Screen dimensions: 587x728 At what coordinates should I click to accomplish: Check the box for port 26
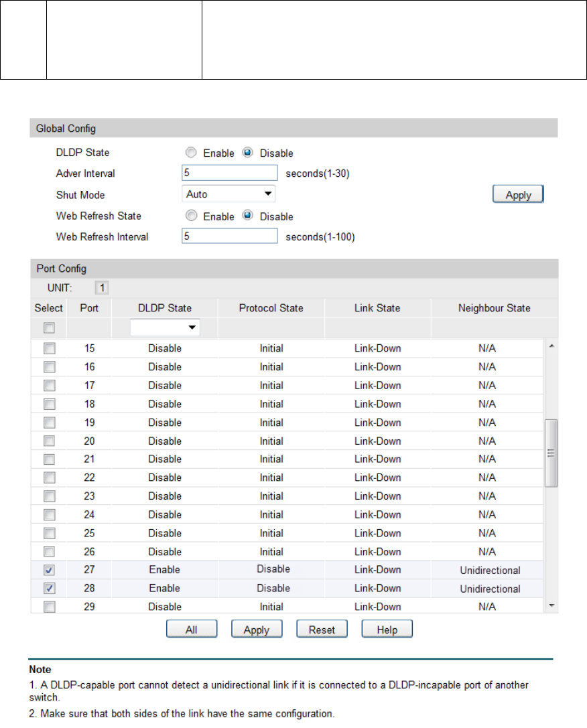[49, 551]
